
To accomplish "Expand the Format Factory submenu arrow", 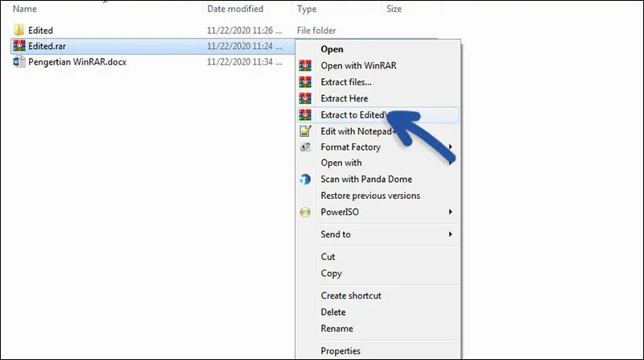I will (x=451, y=147).
